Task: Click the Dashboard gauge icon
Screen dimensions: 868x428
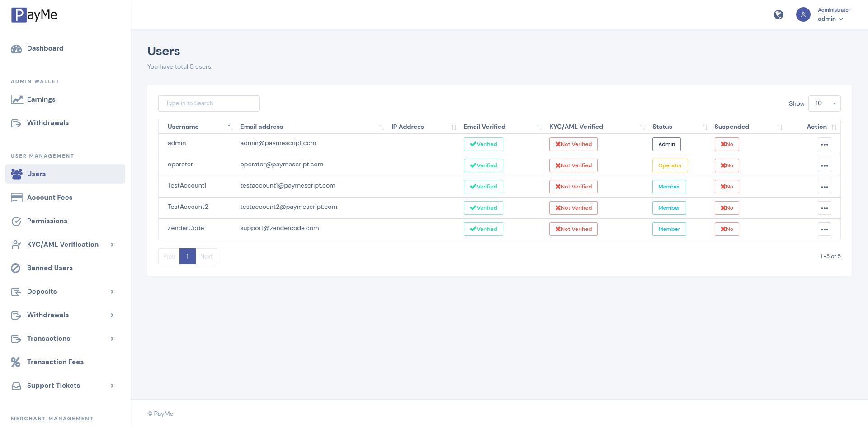Action: click(x=16, y=49)
